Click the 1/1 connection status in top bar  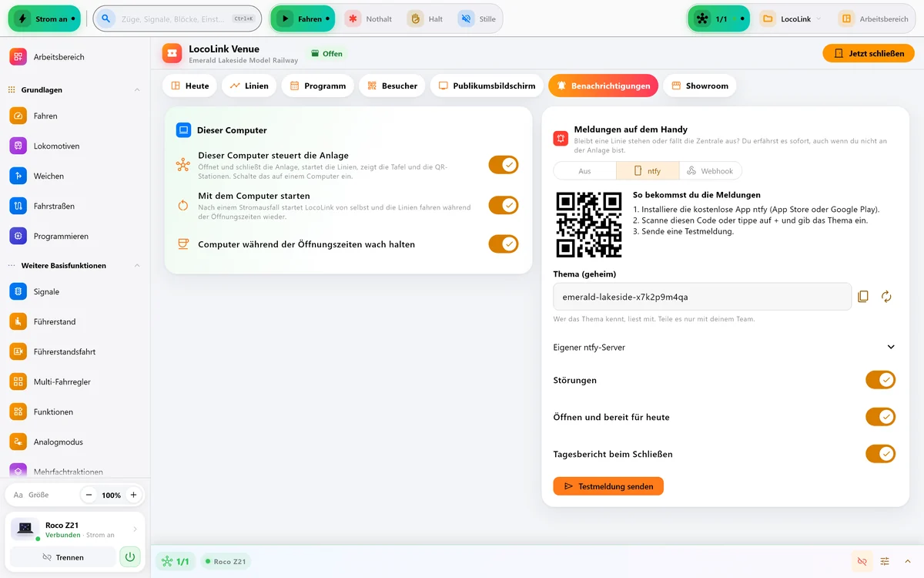coord(718,18)
